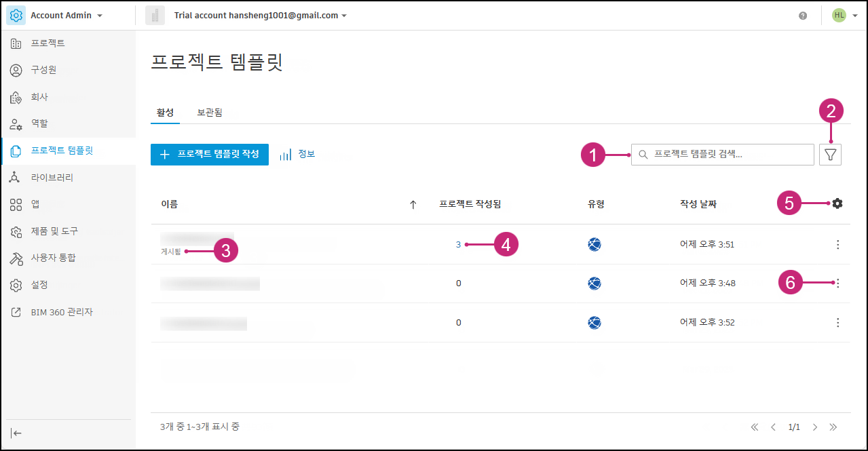The image size is (868, 451).
Task: Click the filter funnel icon
Action: pos(830,155)
